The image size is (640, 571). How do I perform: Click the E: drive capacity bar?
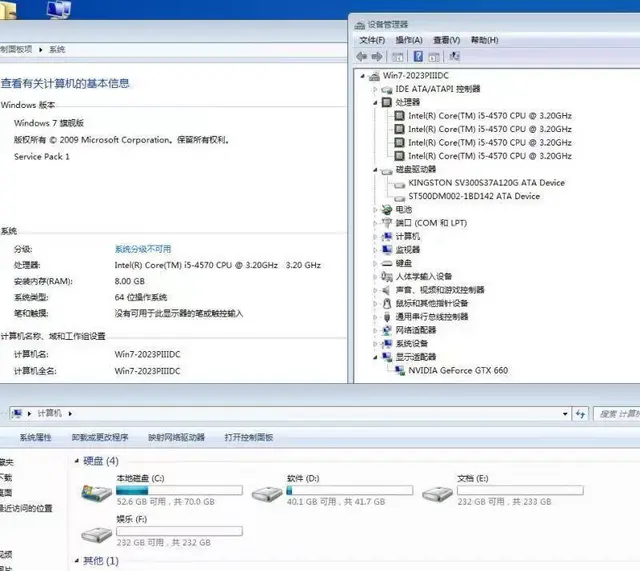click(520, 490)
